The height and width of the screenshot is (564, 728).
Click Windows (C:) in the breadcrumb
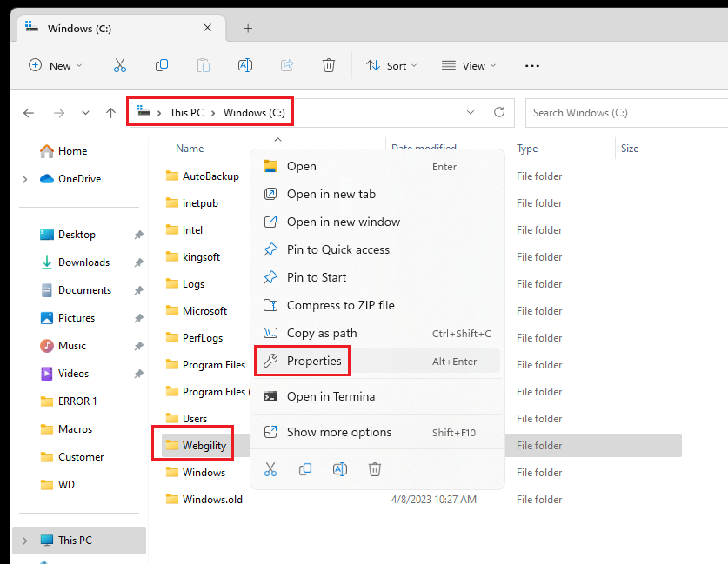click(x=254, y=113)
